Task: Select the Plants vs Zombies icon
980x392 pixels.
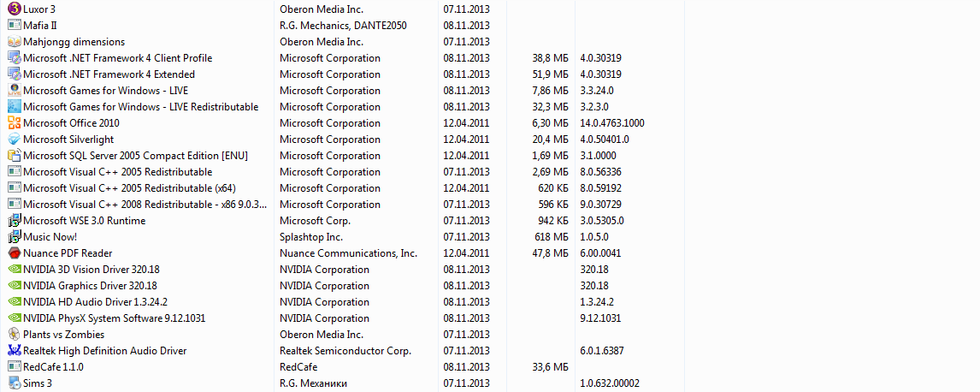Action: tap(14, 335)
